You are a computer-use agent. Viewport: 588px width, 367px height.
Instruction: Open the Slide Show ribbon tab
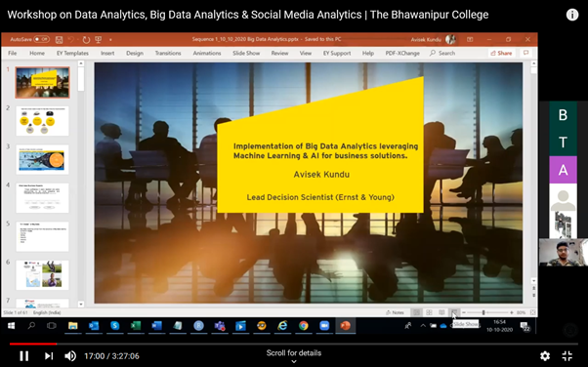(246, 54)
